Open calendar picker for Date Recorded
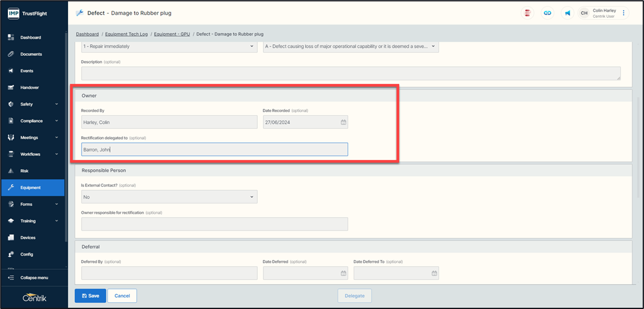 (x=343, y=122)
